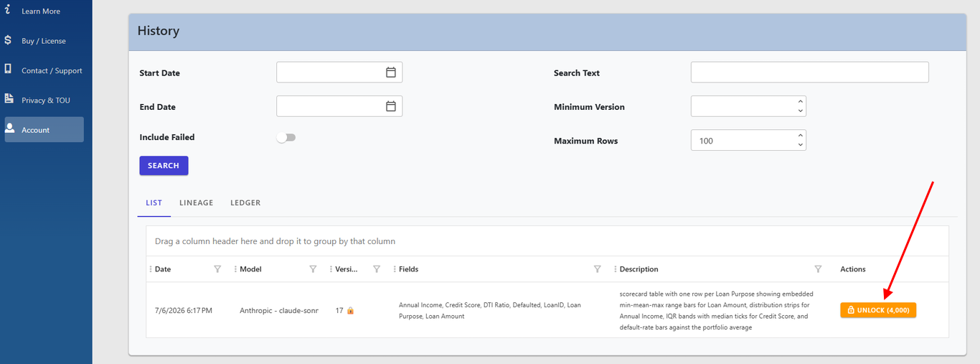Open Privacy & TOU page
Screen dimensions: 980x364
tap(44, 101)
